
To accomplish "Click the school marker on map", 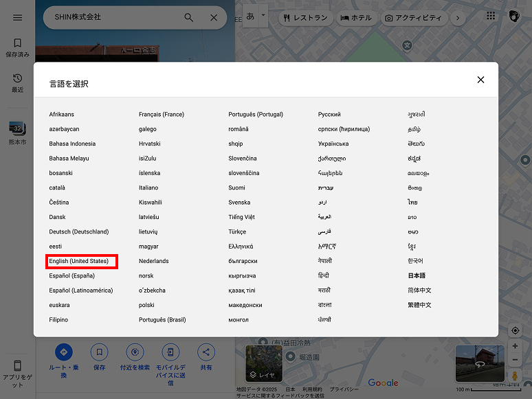I will (407, 45).
